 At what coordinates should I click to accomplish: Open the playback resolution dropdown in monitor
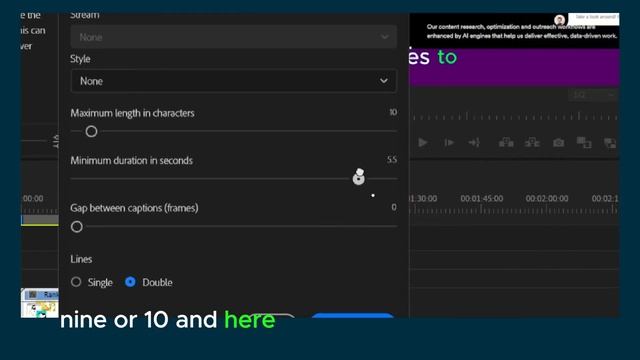(593, 95)
